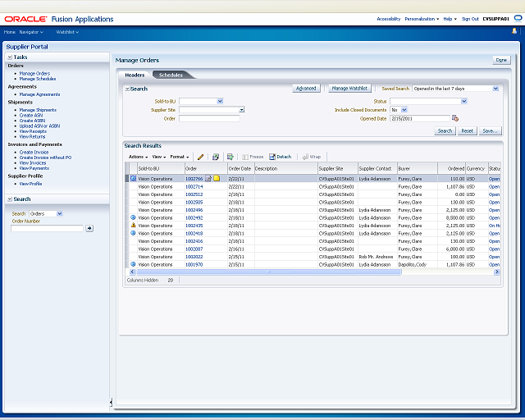The height and width of the screenshot is (420, 525).
Task: Click the Supplier Contact column header
Action: pyautogui.click(x=377, y=168)
